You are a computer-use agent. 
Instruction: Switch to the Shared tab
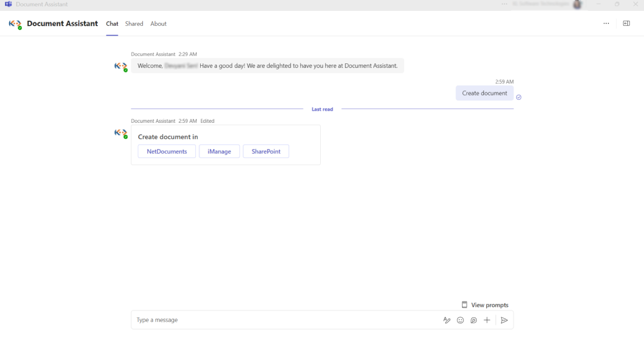(x=134, y=24)
